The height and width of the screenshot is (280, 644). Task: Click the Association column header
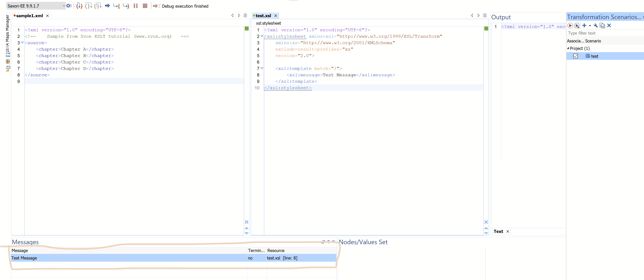pos(575,41)
